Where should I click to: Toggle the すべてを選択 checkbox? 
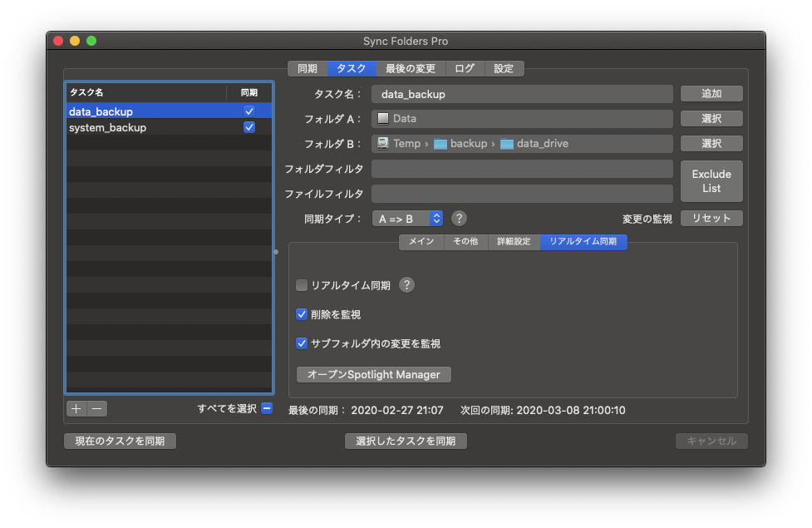(x=267, y=409)
